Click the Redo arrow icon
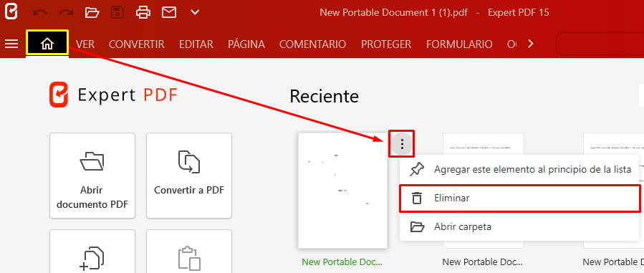Screen dimensions: 644x273 click(x=66, y=13)
